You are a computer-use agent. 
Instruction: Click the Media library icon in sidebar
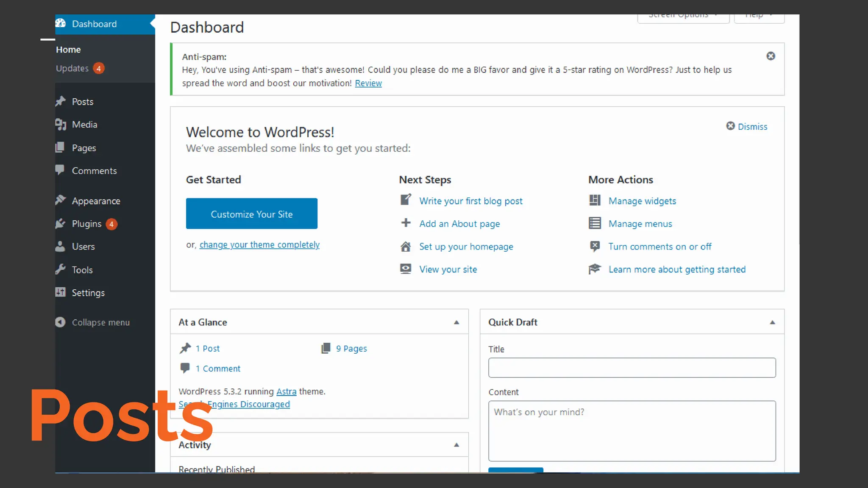pos(61,124)
